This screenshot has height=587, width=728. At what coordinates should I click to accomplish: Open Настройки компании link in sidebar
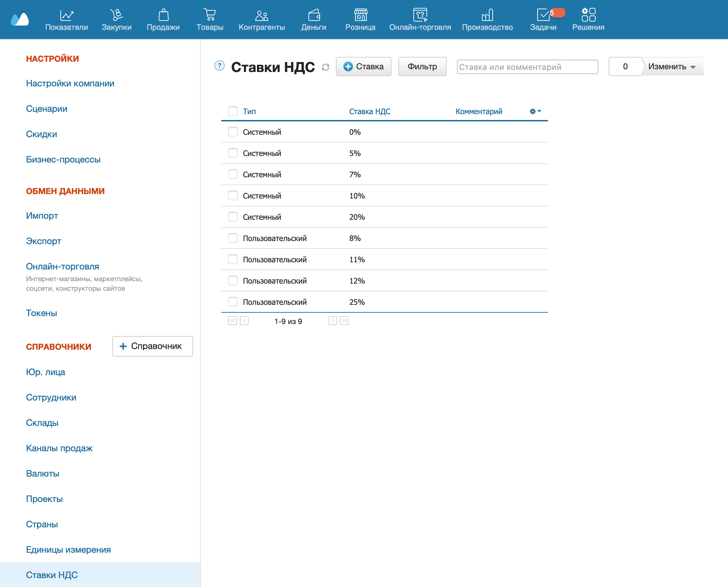(x=70, y=83)
